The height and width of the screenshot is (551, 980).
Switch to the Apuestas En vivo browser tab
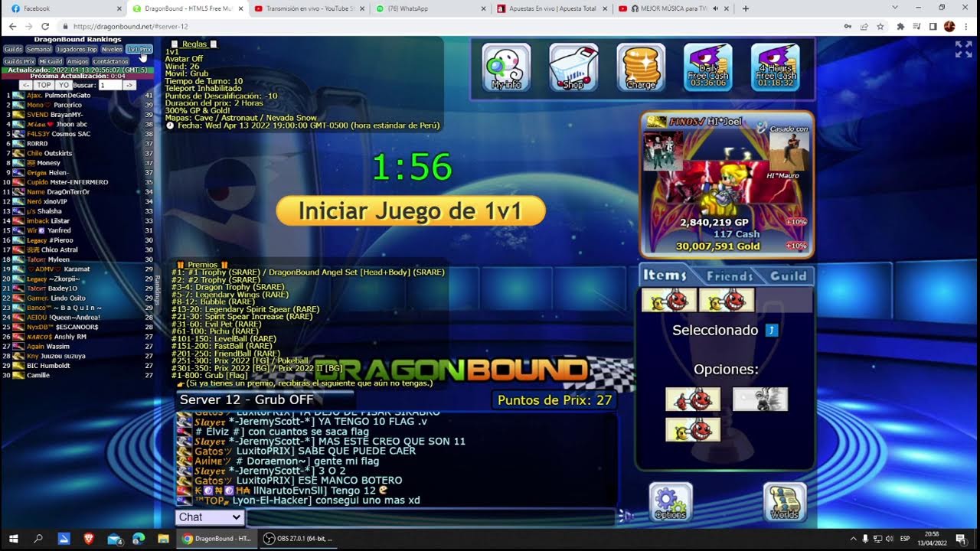(x=551, y=8)
